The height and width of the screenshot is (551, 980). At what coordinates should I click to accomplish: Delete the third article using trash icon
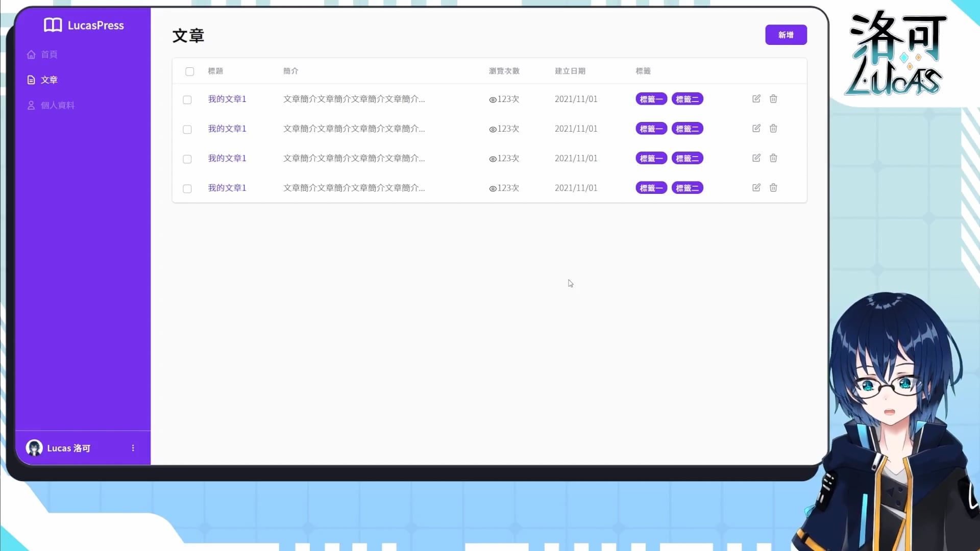coord(773,158)
